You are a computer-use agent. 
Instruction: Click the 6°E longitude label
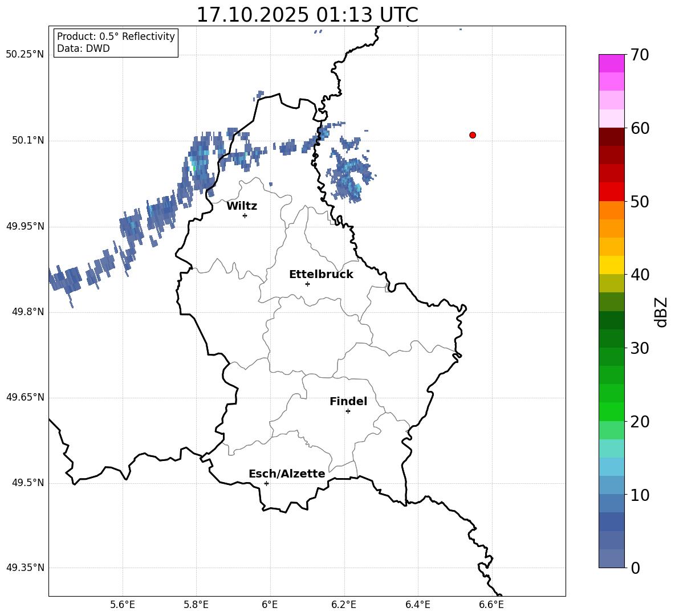[270, 605]
